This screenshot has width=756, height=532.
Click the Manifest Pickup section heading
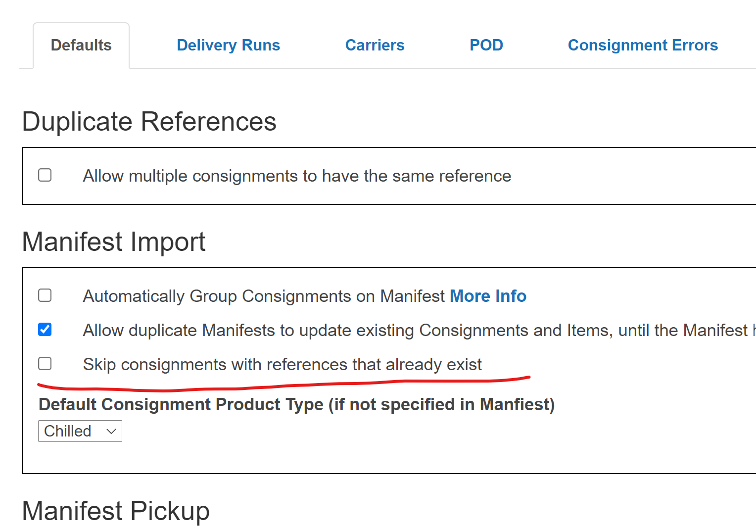pos(116,511)
